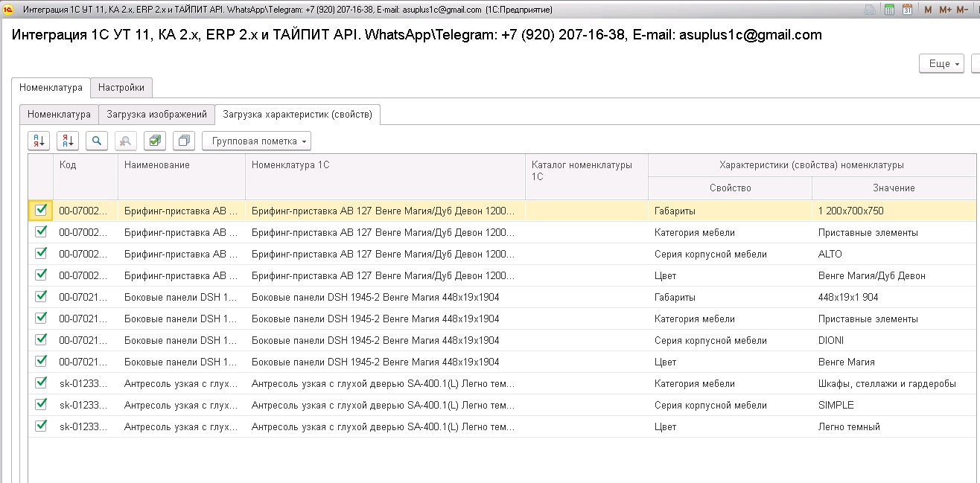The width and height of the screenshot is (980, 483).
Task: Click the Категория мебели cell in the Антресоль row
Action: pos(730,383)
